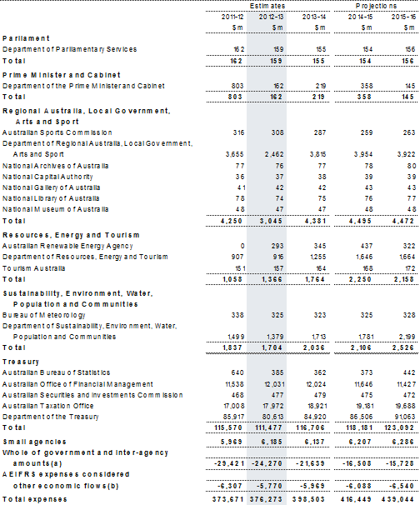The image size is (420, 505).
Task: Click the Australian Office of Financial Management label
Action: coord(77,384)
